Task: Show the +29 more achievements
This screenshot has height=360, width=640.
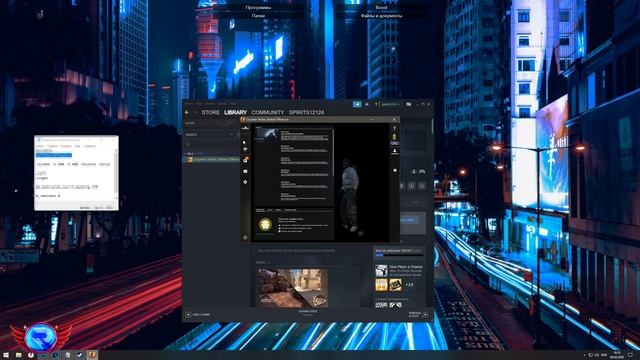Action: tap(409, 285)
